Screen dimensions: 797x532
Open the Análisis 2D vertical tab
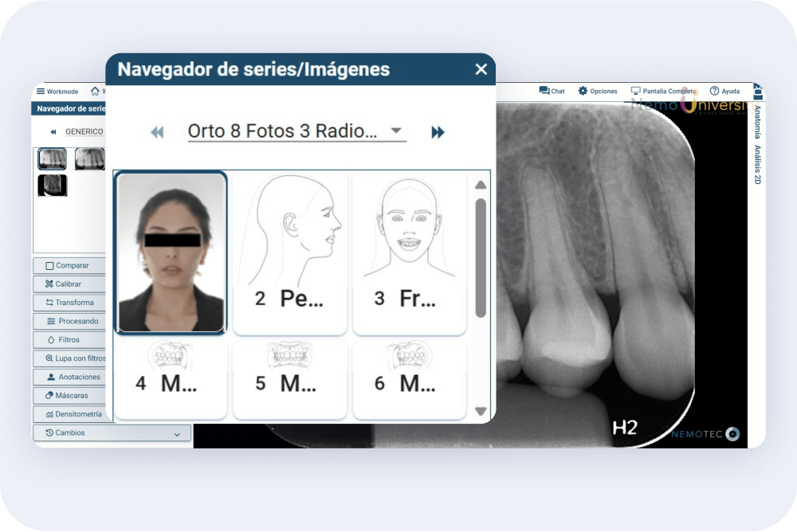tap(757, 165)
